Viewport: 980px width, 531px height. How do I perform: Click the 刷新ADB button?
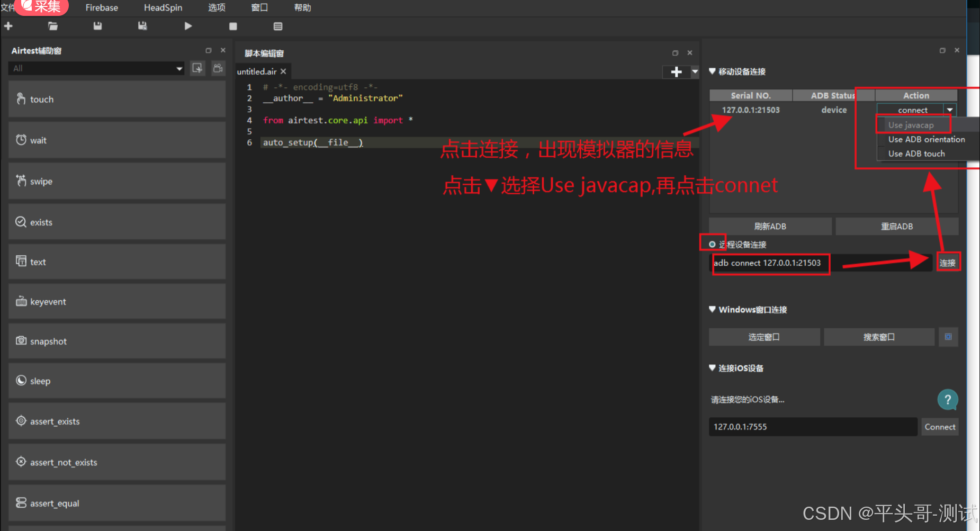coord(770,226)
